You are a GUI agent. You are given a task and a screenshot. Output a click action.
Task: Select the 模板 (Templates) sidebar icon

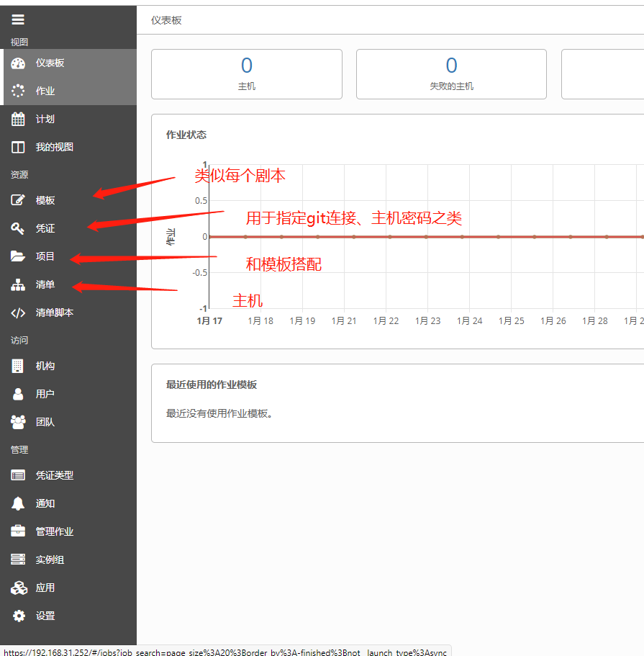(x=17, y=199)
